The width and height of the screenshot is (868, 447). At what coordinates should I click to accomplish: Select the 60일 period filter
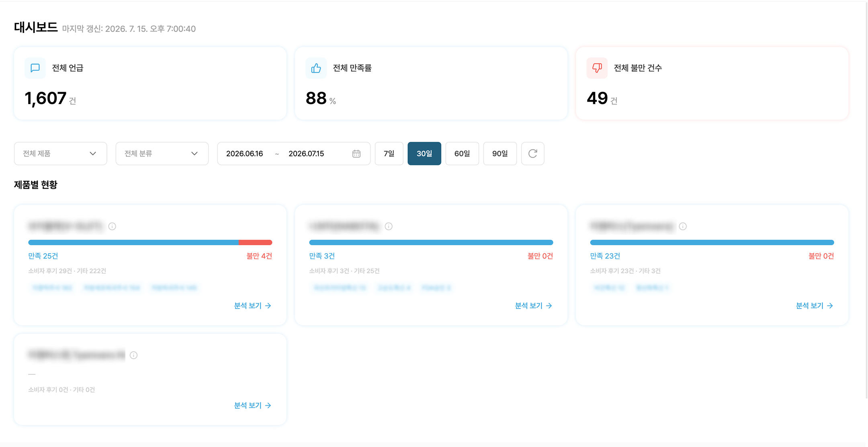(x=462, y=154)
